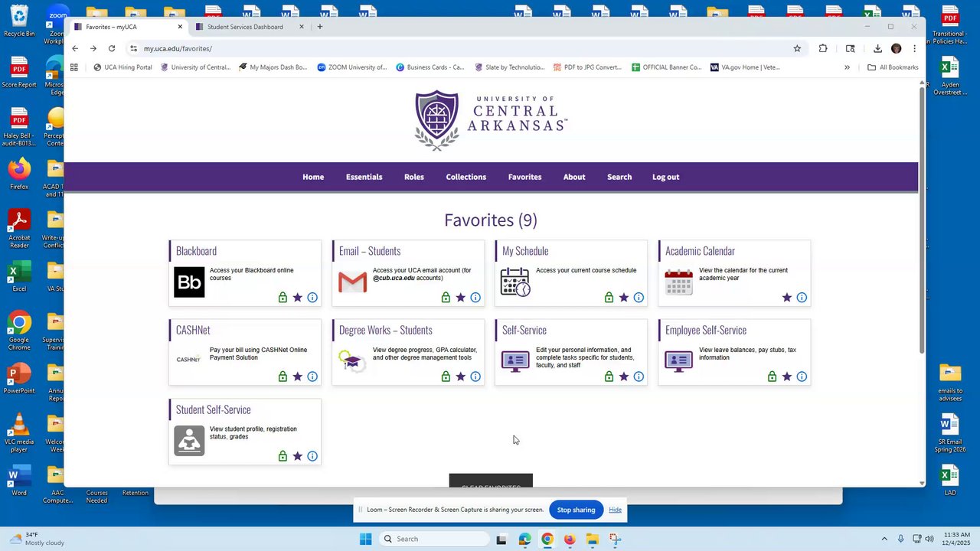Toggle the Self-Service favorite star
Viewport: 980px width, 551px height.
[623, 377]
